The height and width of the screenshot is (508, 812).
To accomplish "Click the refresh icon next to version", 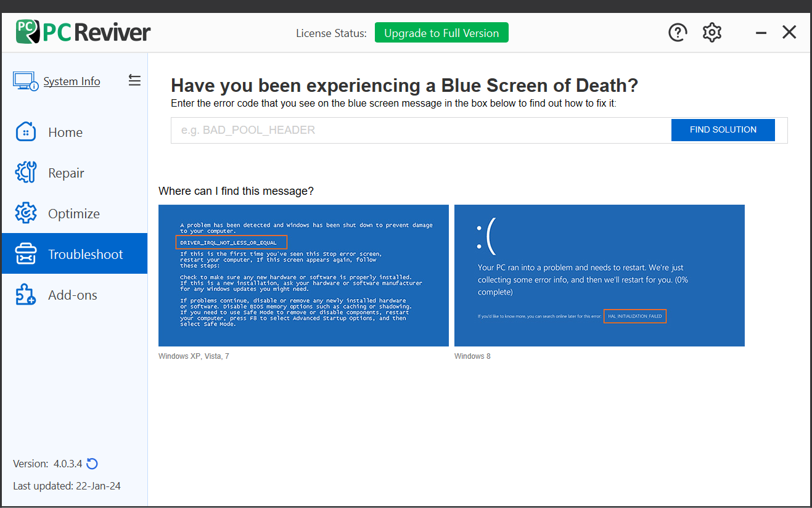I will [x=92, y=464].
